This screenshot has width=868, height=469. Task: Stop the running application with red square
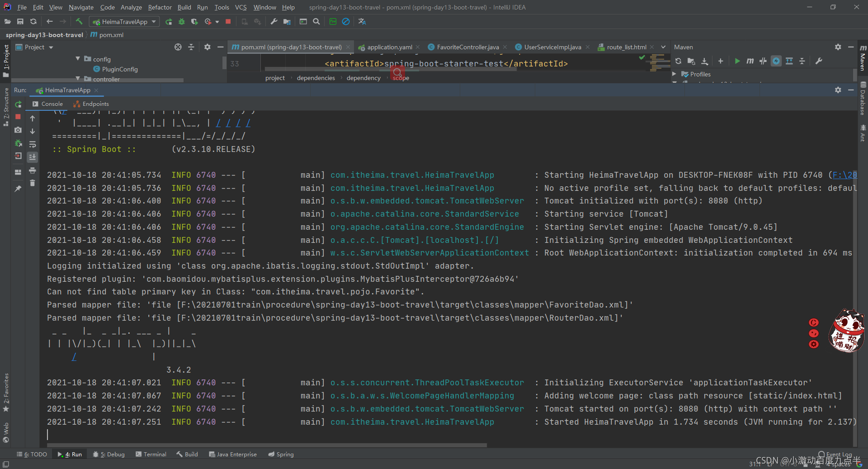pyautogui.click(x=228, y=22)
